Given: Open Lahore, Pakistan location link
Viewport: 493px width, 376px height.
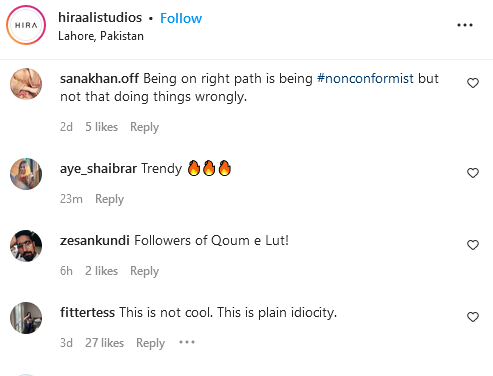Looking at the screenshot, I should coord(101,36).
